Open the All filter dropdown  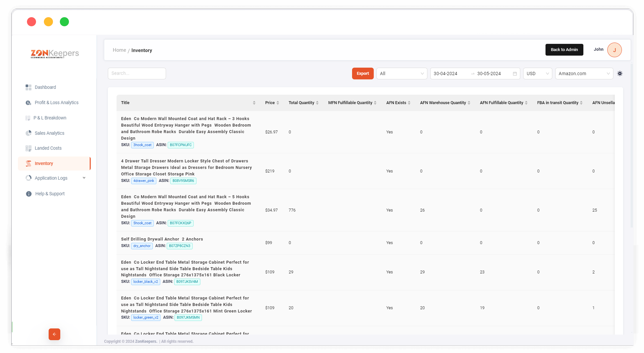coord(401,74)
